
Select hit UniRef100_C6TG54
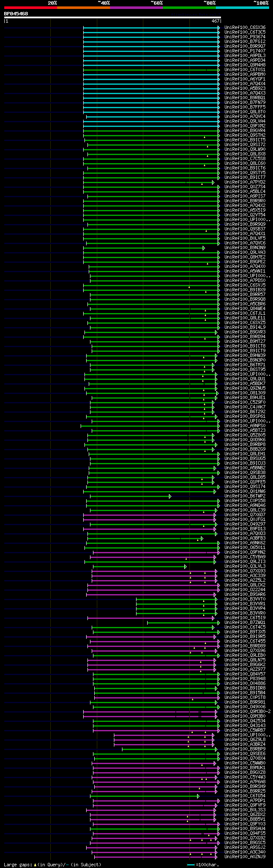coord(245,796)
